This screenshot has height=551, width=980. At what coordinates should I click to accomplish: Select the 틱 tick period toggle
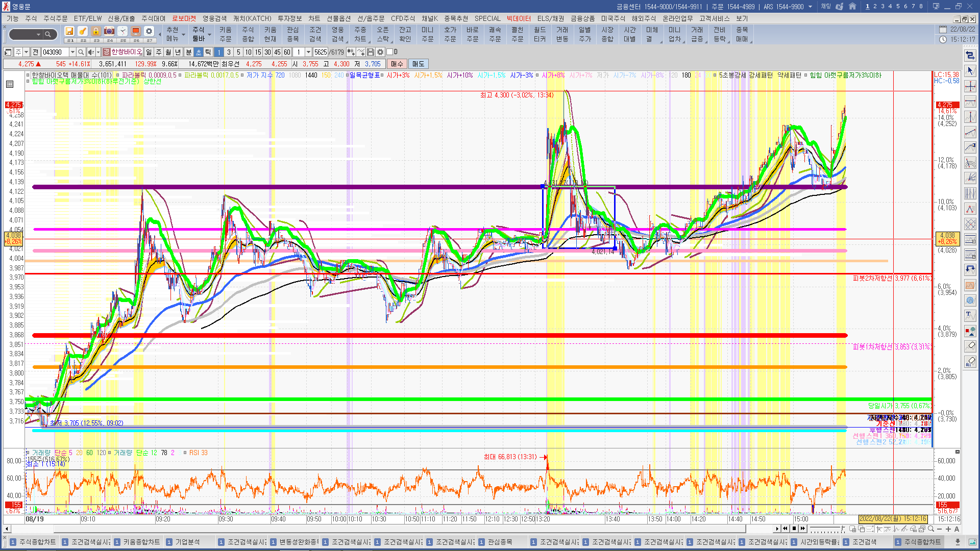pyautogui.click(x=208, y=52)
